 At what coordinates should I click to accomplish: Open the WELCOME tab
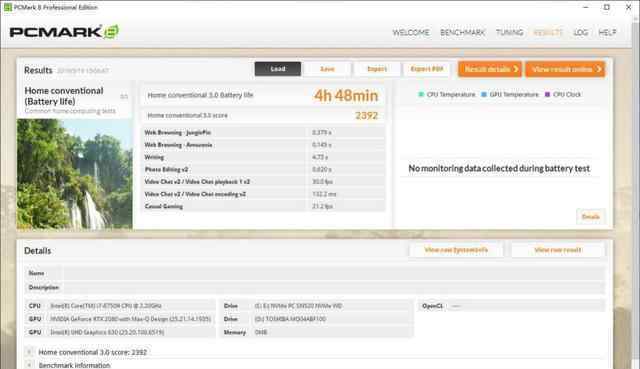point(411,32)
